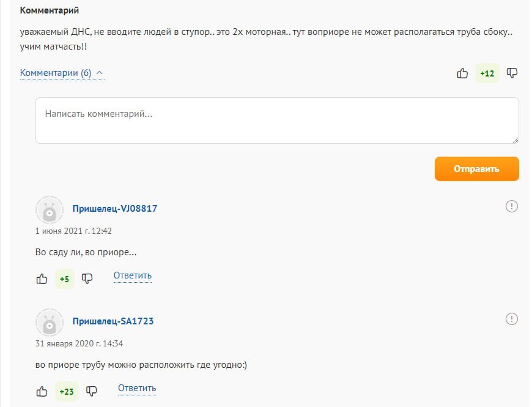Image resolution: width=532 pixels, height=407 pixels.
Task: Open Пришелец-VJ08817 user profile
Action: [115, 209]
